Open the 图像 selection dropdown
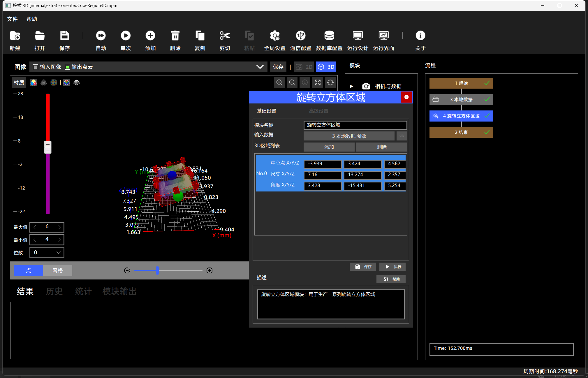The height and width of the screenshot is (378, 588). [260, 67]
